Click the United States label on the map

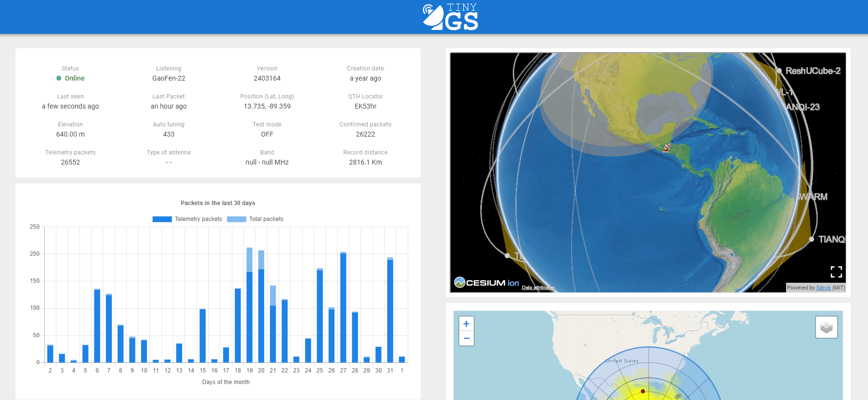click(622, 361)
